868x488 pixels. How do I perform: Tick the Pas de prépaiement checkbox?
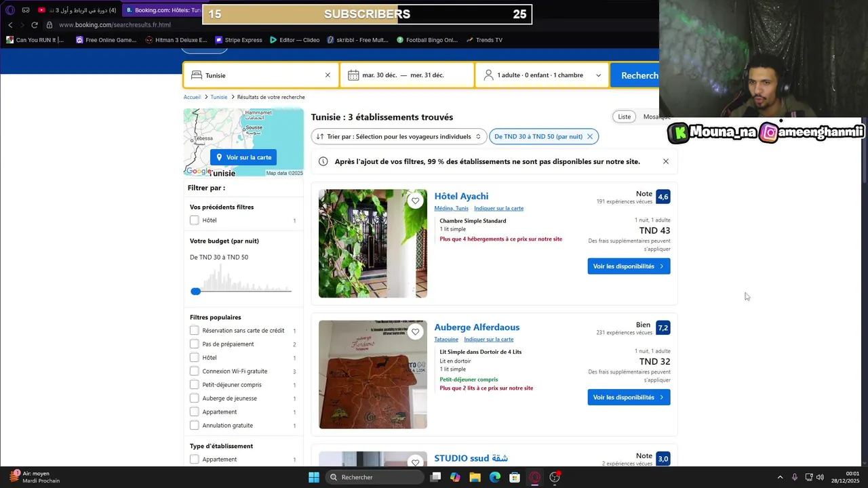coord(195,344)
